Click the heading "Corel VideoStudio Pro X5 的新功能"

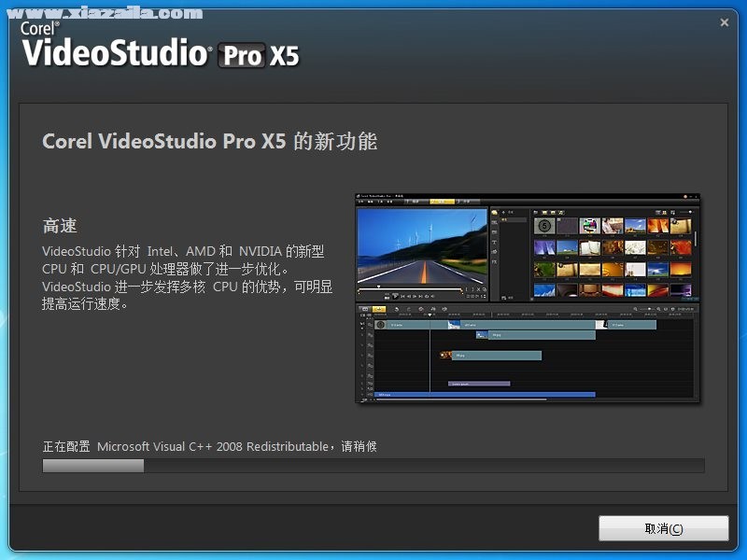click(x=209, y=142)
